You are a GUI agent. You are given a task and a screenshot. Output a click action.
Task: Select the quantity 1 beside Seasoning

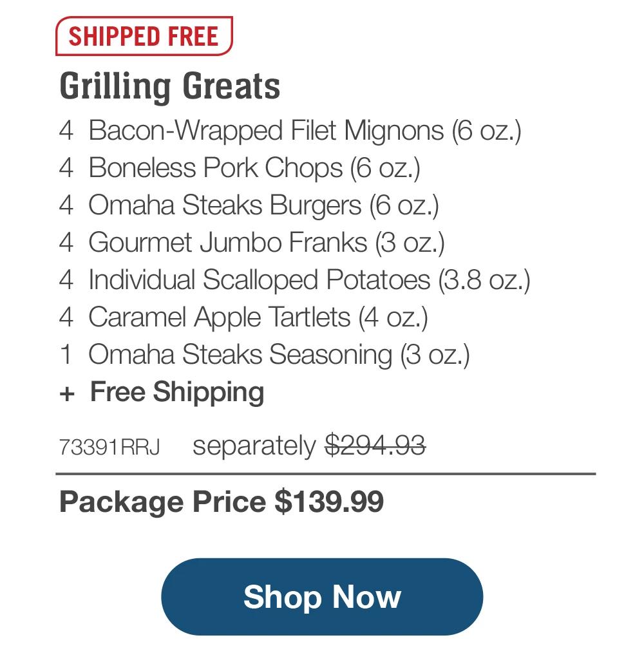[x=66, y=354]
